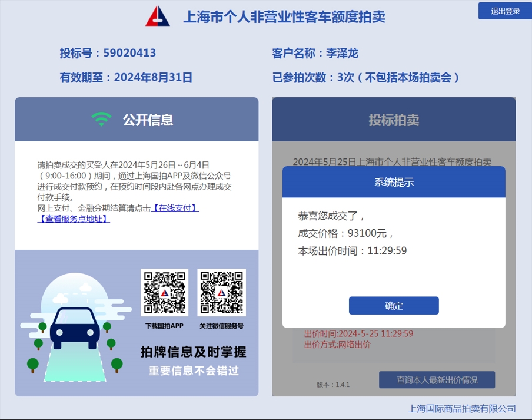Click the 拍牌信息及时掌握 banner text

(x=193, y=352)
